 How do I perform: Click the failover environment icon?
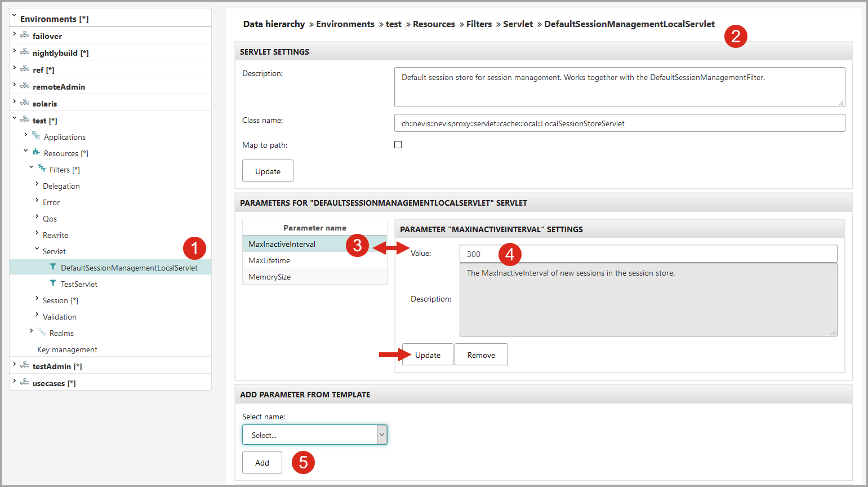tap(25, 35)
